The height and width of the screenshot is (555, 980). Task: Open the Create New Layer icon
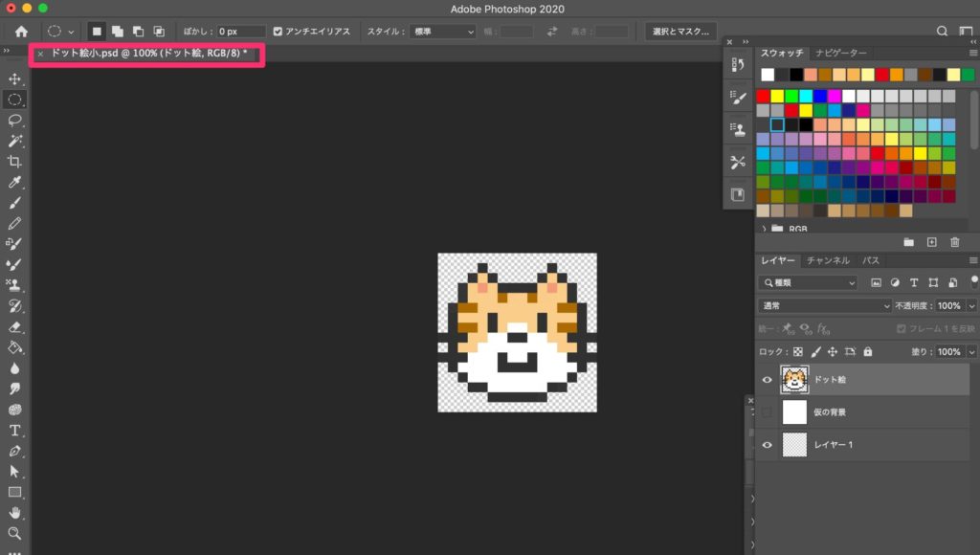pyautogui.click(x=930, y=242)
